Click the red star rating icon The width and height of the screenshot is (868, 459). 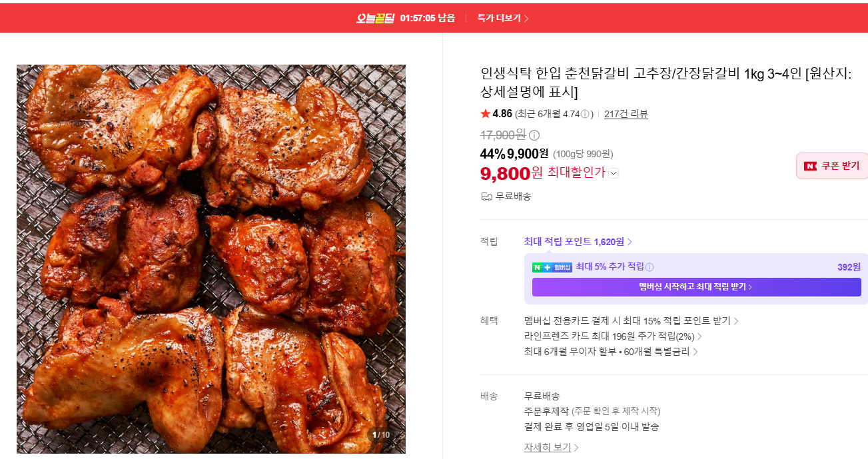tap(485, 114)
